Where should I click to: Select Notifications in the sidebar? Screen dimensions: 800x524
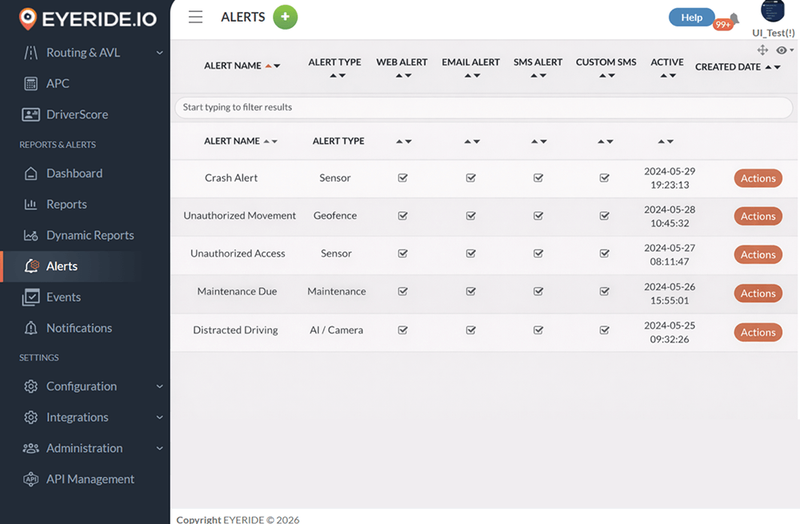79,328
